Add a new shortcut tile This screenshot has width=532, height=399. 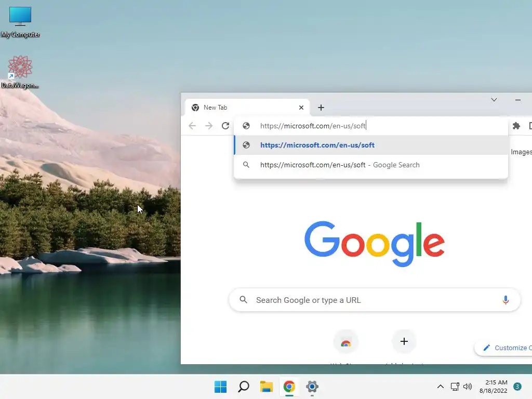pos(404,341)
